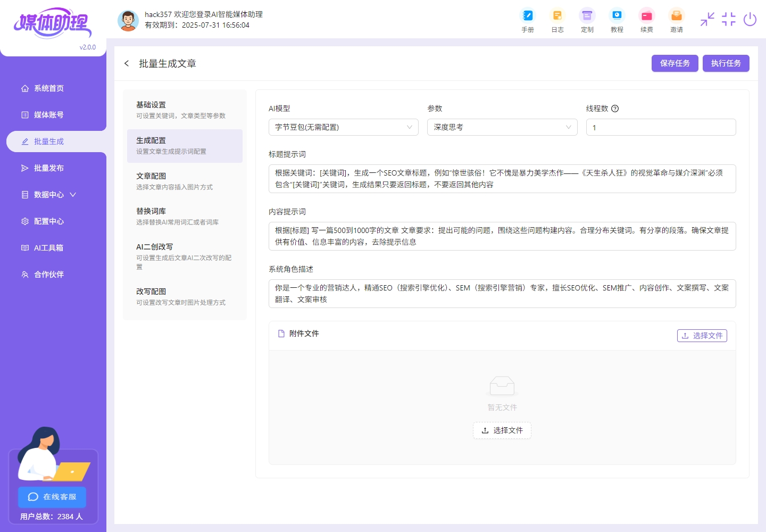Open the 手册 manual icon

(x=527, y=16)
